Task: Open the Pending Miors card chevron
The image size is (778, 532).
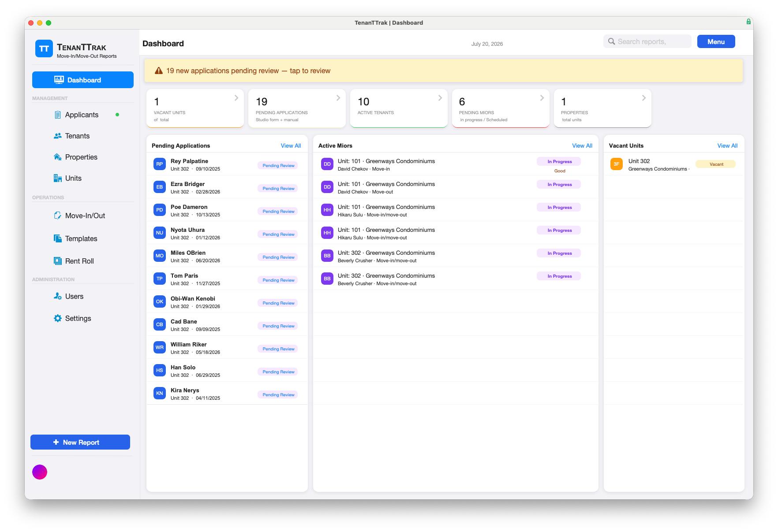Action: point(542,98)
